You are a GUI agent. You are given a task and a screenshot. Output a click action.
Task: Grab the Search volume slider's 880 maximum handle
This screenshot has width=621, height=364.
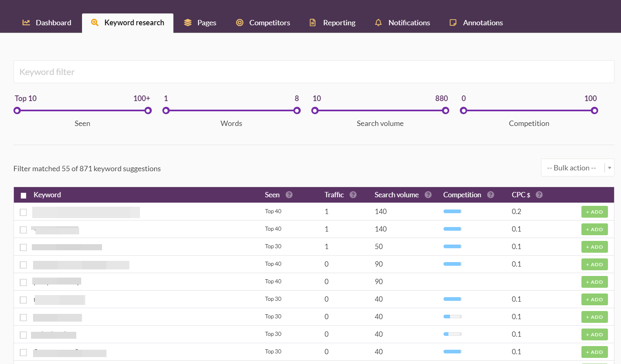[x=446, y=110]
